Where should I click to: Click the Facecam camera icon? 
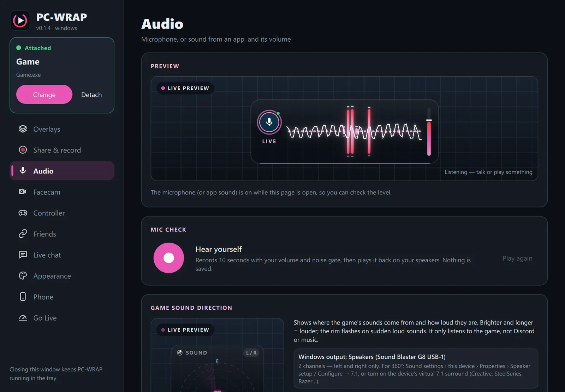[x=23, y=192]
